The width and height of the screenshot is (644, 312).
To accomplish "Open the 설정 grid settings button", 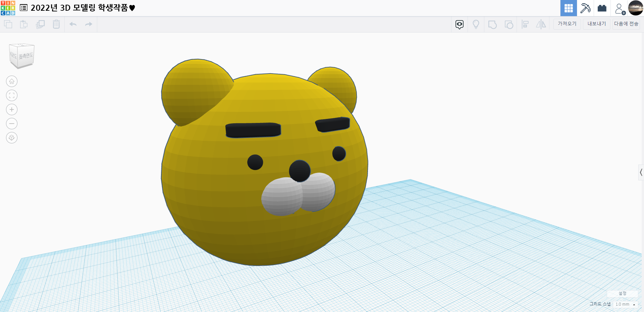I will [623, 294].
